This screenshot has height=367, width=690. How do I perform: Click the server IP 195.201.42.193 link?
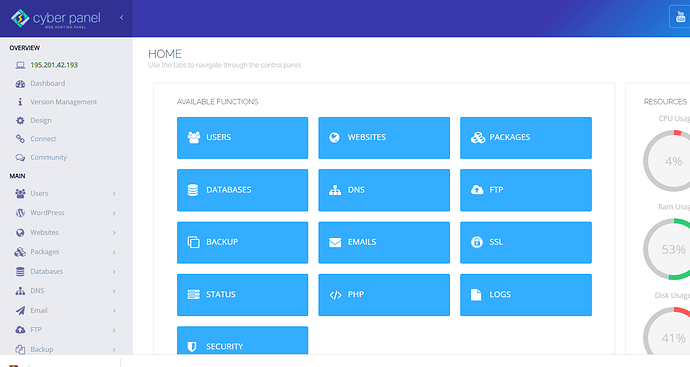[x=54, y=65]
